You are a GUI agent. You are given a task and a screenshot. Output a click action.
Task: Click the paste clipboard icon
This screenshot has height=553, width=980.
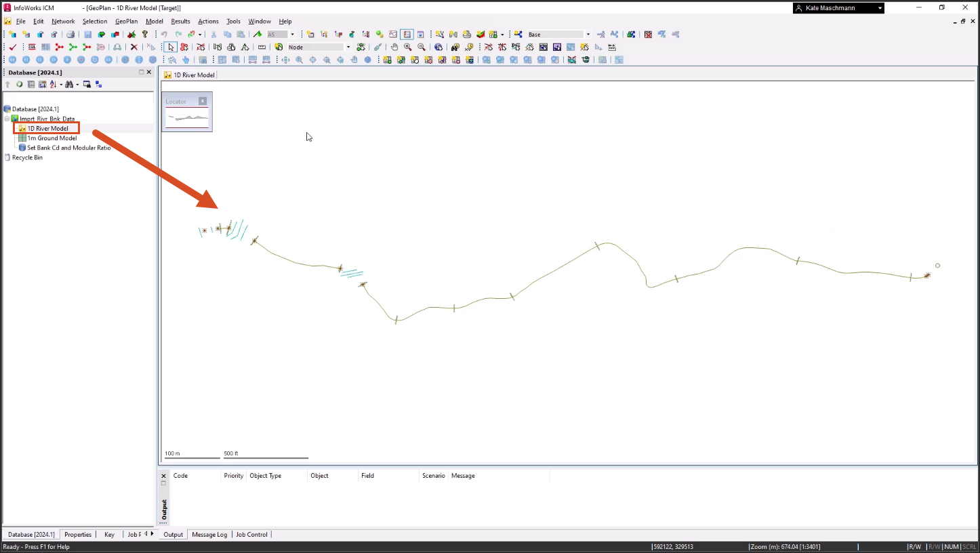pyautogui.click(x=241, y=35)
